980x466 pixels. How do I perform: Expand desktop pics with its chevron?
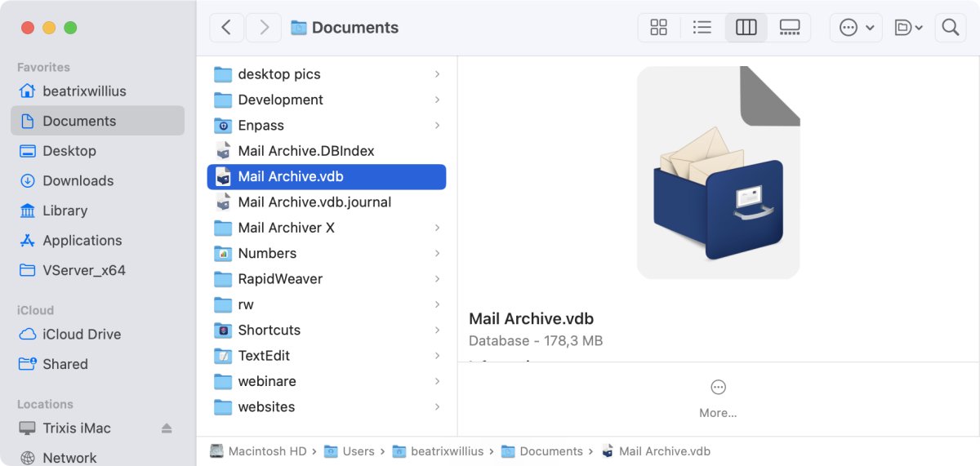coord(438,74)
